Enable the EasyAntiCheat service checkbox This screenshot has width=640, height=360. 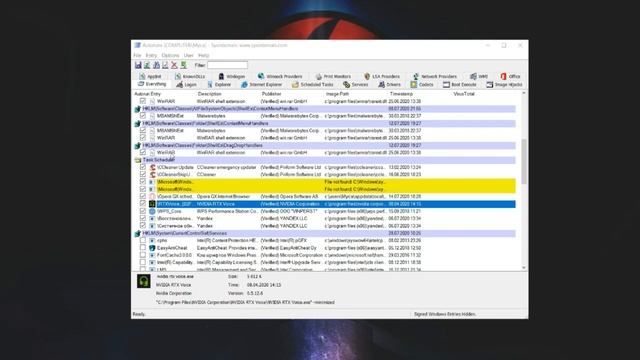pyautogui.click(x=142, y=248)
